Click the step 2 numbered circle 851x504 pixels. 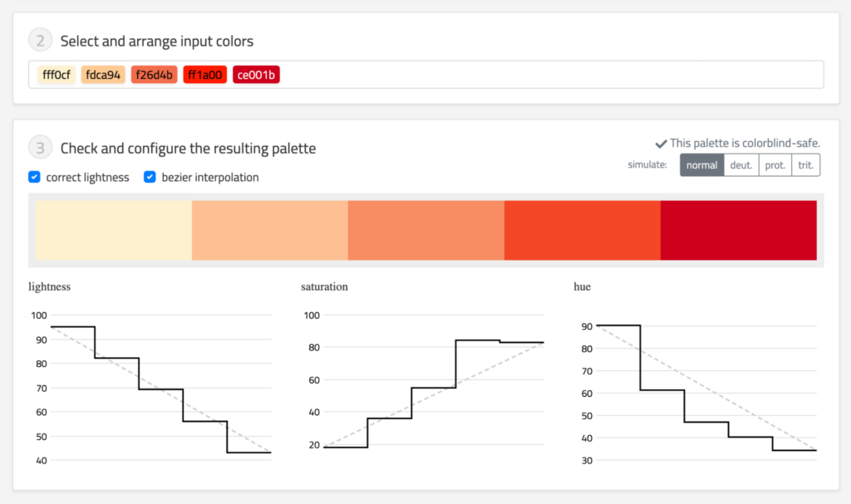pyautogui.click(x=40, y=39)
